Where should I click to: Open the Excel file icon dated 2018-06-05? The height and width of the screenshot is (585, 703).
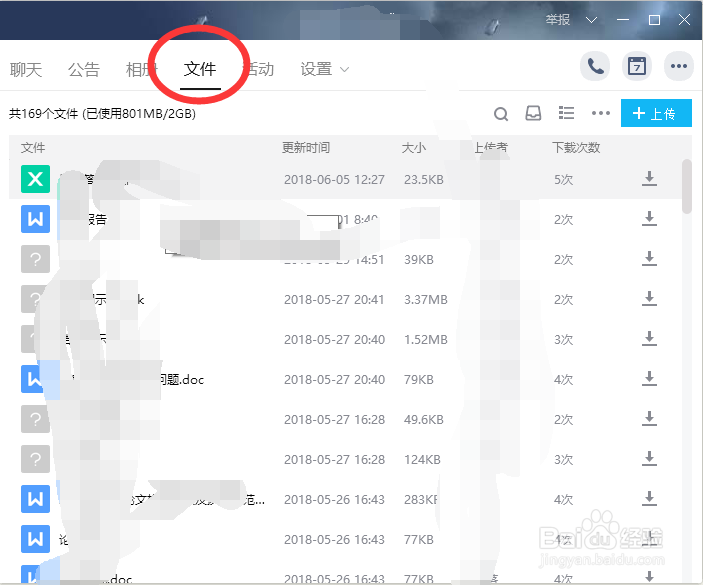pyautogui.click(x=35, y=179)
